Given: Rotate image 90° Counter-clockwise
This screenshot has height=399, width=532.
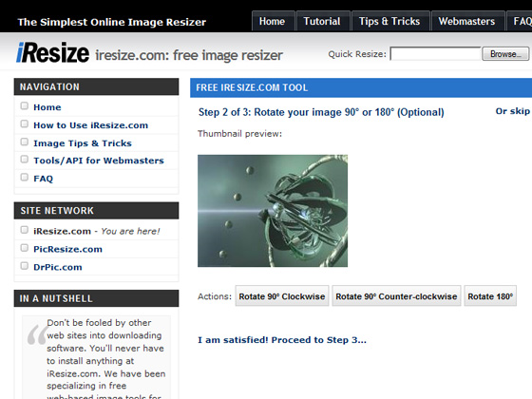Looking at the screenshot, I should point(396,296).
